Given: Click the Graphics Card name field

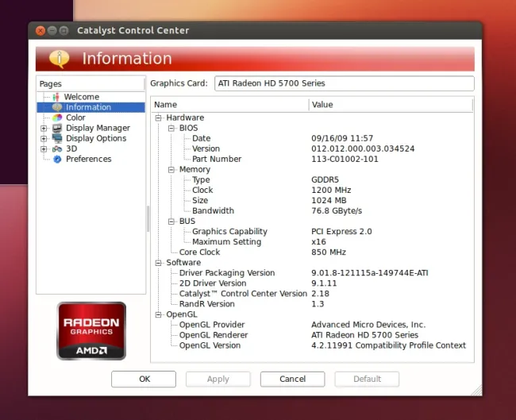Looking at the screenshot, I should click(x=344, y=83).
